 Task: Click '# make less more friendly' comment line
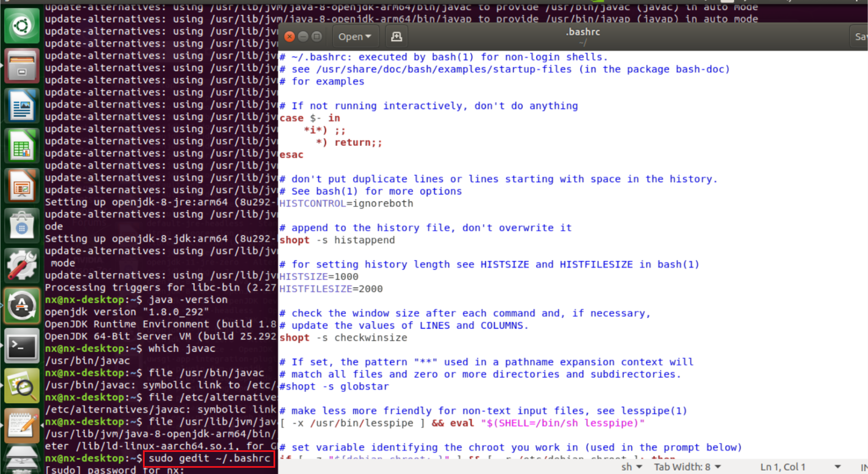(x=483, y=411)
